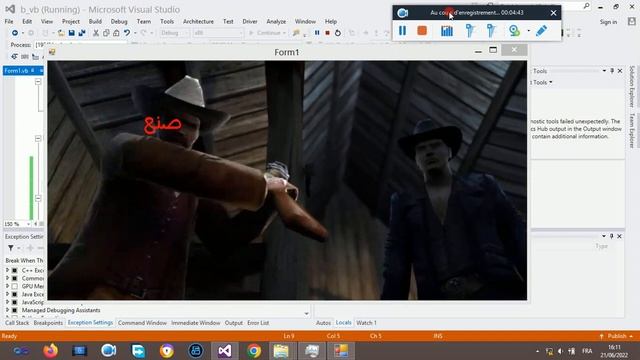Expand the C++ Exceptions tree node

7,270
